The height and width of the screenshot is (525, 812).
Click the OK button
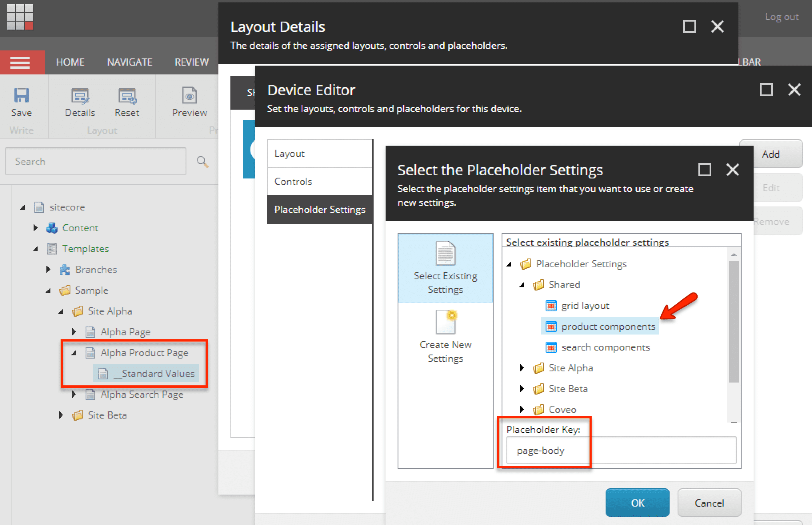[x=637, y=503]
